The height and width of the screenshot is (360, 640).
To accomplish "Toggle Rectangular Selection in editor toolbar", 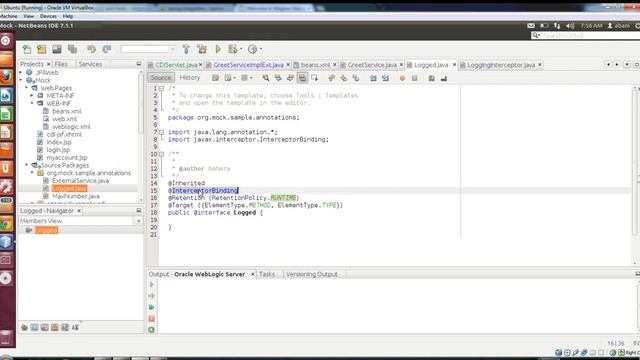I will (315, 78).
